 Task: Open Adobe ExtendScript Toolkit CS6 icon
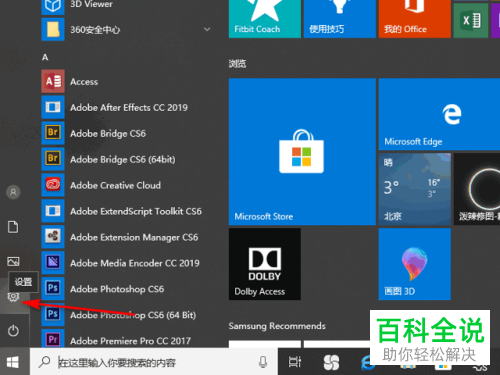tap(53, 211)
